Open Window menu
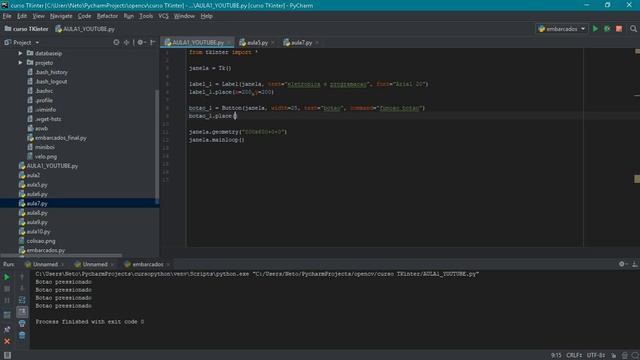Viewport: 640px width, 360px height. 184,16
